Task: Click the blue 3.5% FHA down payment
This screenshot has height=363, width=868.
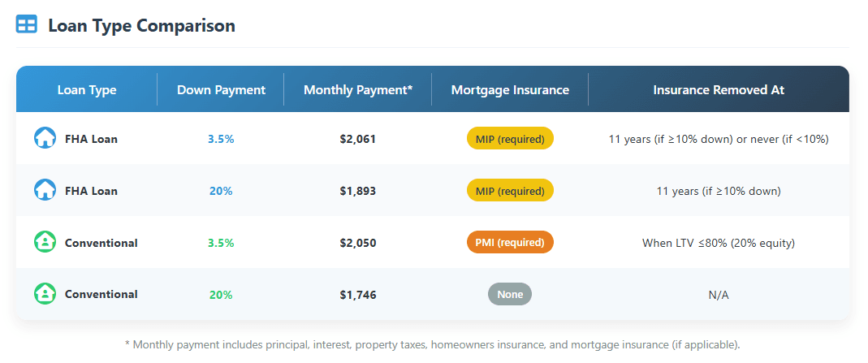Action: pos(221,139)
